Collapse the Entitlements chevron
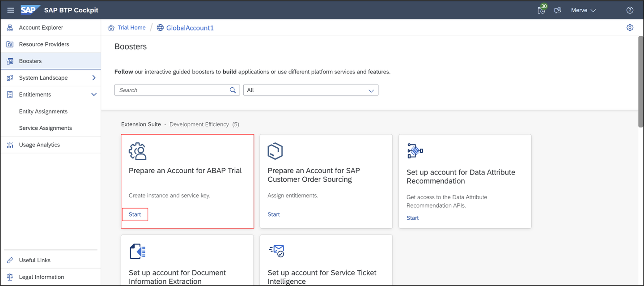 (x=94, y=94)
